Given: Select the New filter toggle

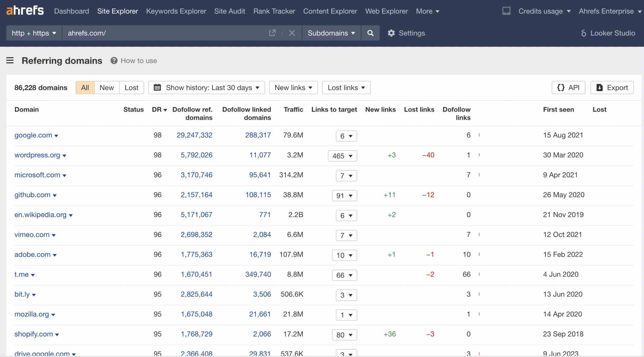Looking at the screenshot, I should [x=107, y=87].
